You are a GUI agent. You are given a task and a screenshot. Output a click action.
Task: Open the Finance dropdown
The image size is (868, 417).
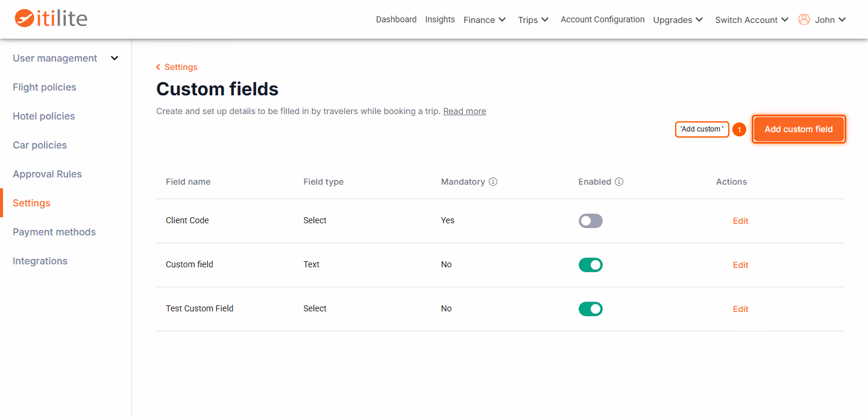[x=485, y=20]
